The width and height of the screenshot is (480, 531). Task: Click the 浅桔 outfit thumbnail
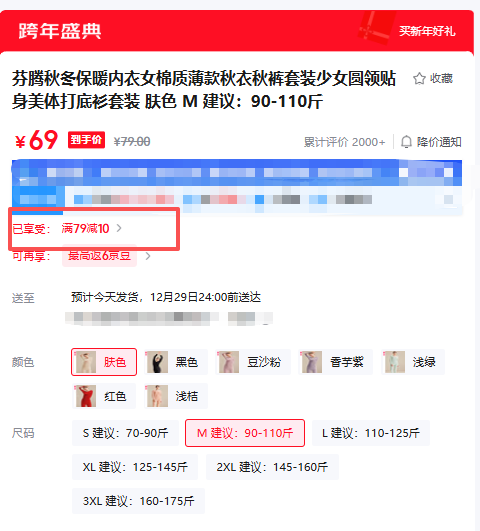coord(157,396)
